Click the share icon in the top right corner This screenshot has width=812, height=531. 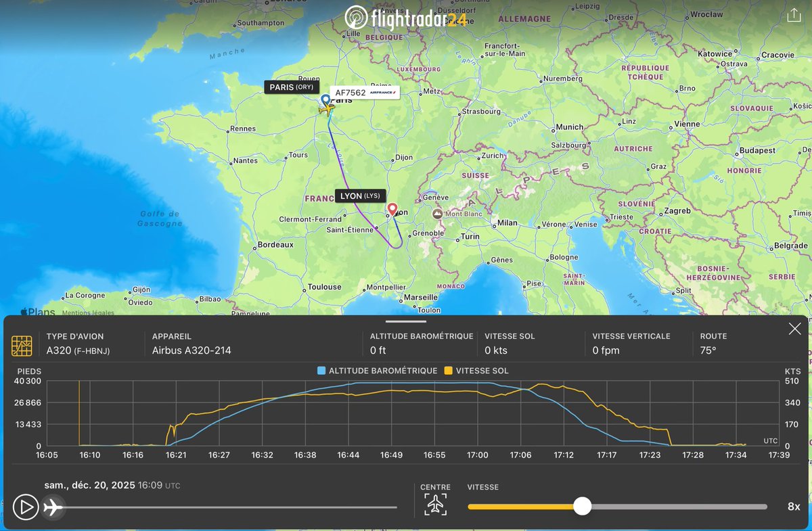click(793, 13)
